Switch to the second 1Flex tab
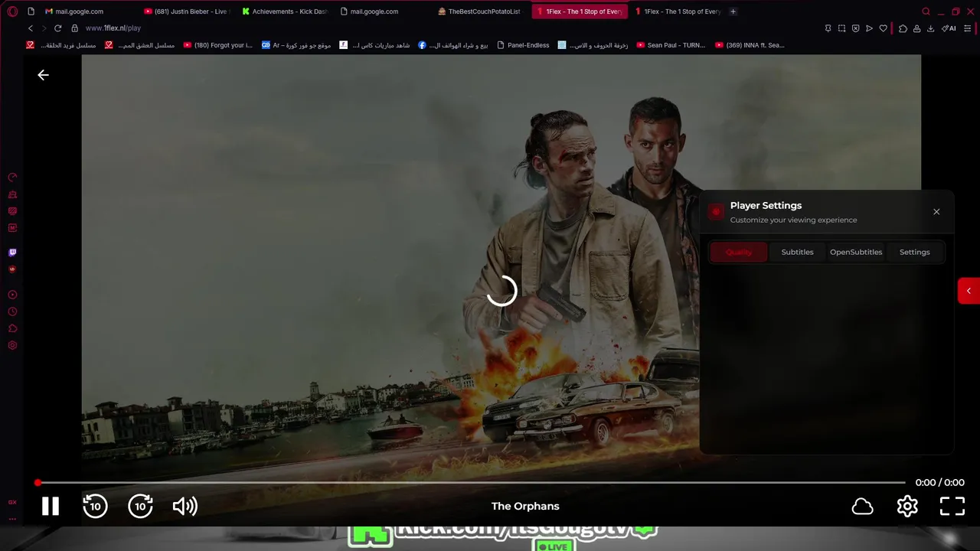The height and width of the screenshot is (551, 980). [x=677, y=11]
